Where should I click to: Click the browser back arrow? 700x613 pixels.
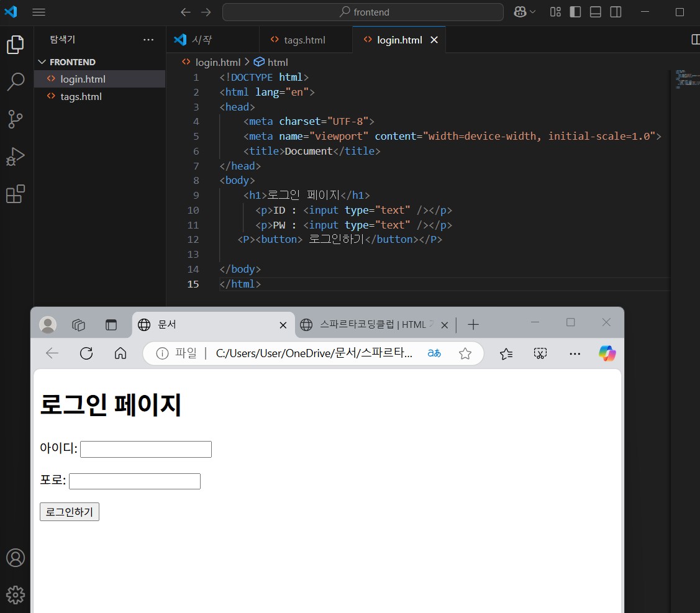(x=52, y=353)
